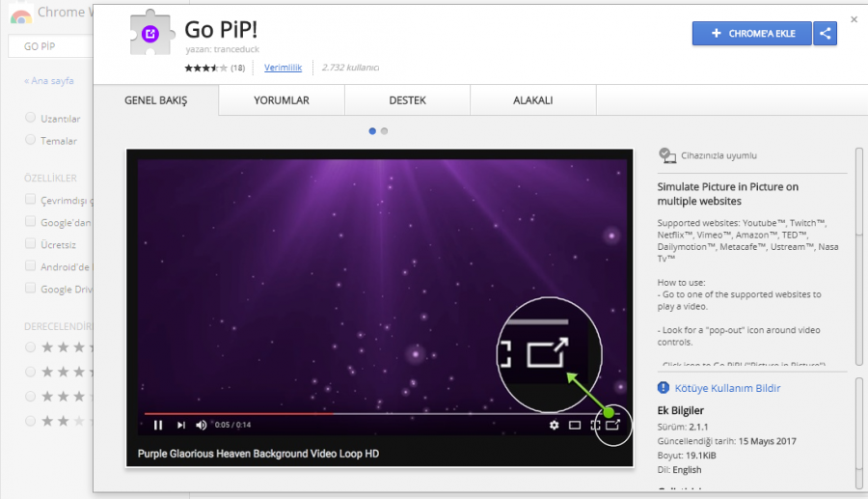Check the Çevrimdışı checkbox
868x499 pixels.
[31, 200]
